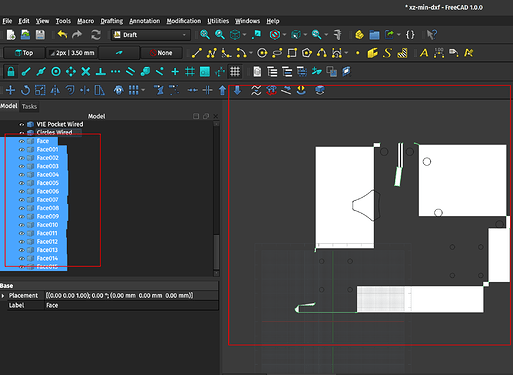The width and height of the screenshot is (513, 375).
Task: Open the array tools dropdown arrow
Action: click(x=143, y=90)
